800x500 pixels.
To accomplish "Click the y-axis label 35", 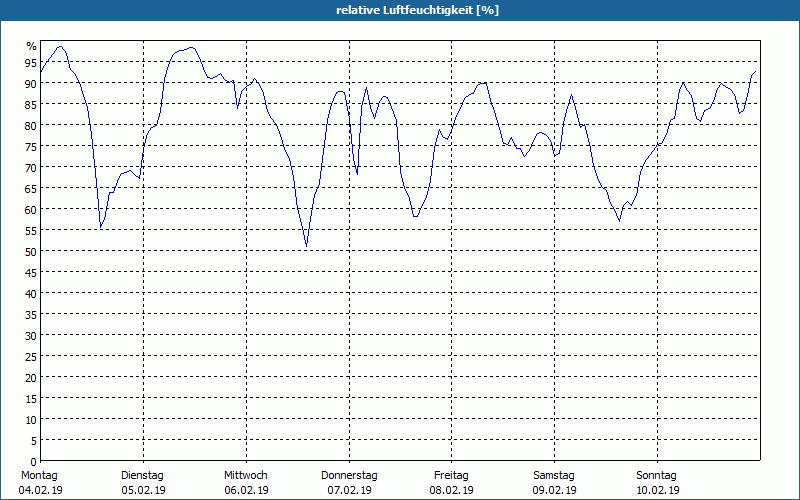I will (x=31, y=314).
